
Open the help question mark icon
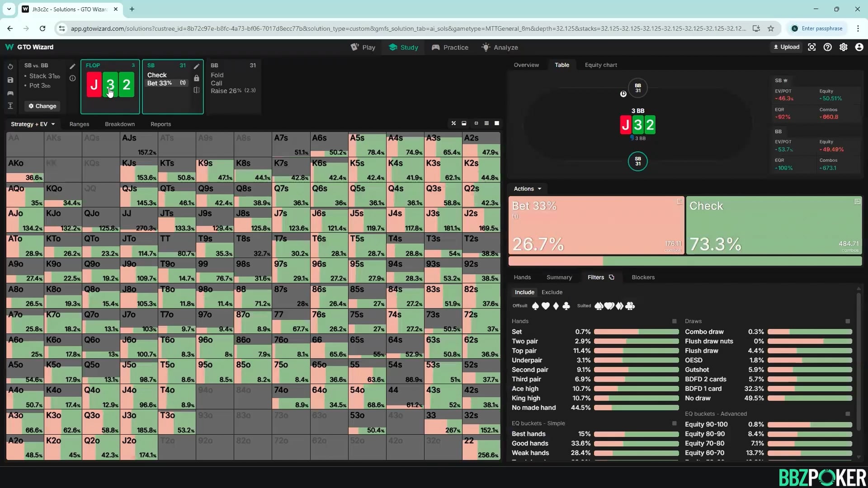click(x=827, y=47)
